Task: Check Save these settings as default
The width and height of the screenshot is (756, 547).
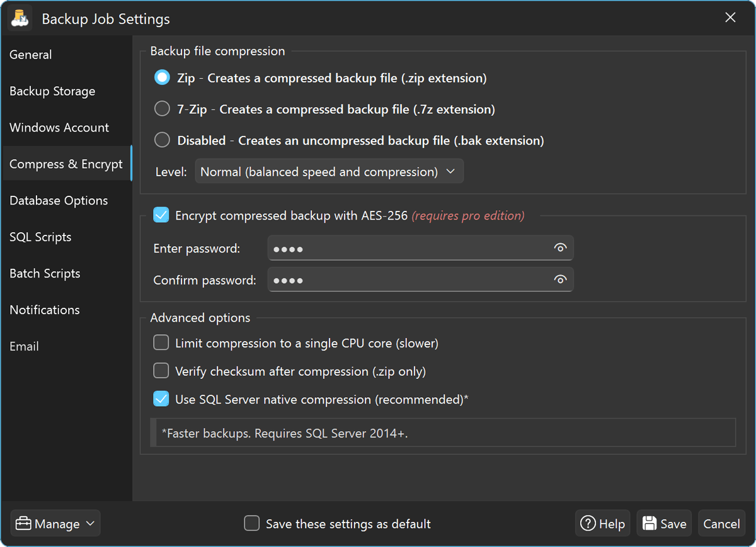Action: click(252, 523)
